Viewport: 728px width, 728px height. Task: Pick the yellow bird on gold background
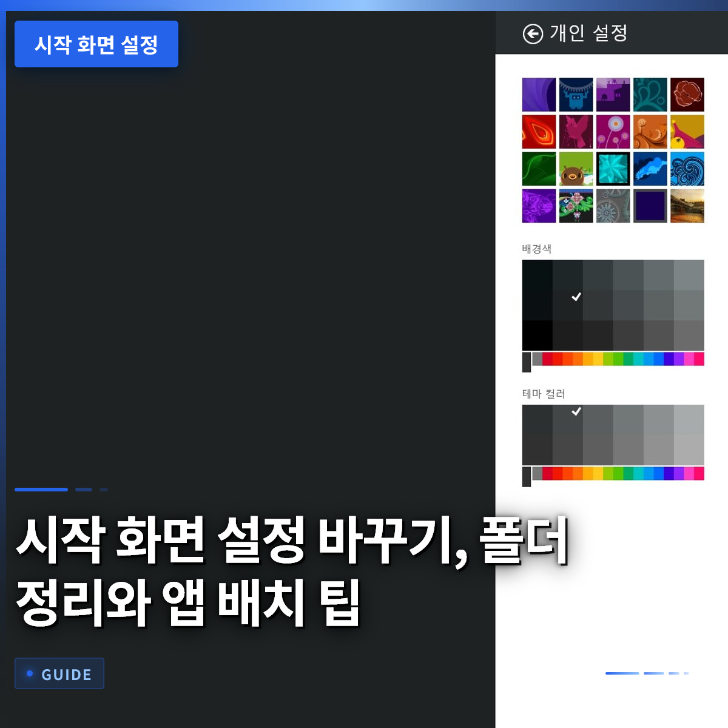click(x=687, y=132)
